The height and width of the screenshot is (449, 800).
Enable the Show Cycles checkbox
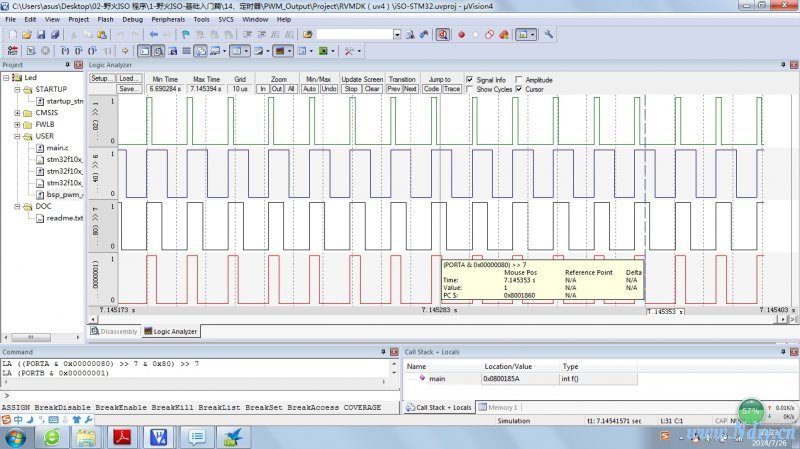point(471,89)
